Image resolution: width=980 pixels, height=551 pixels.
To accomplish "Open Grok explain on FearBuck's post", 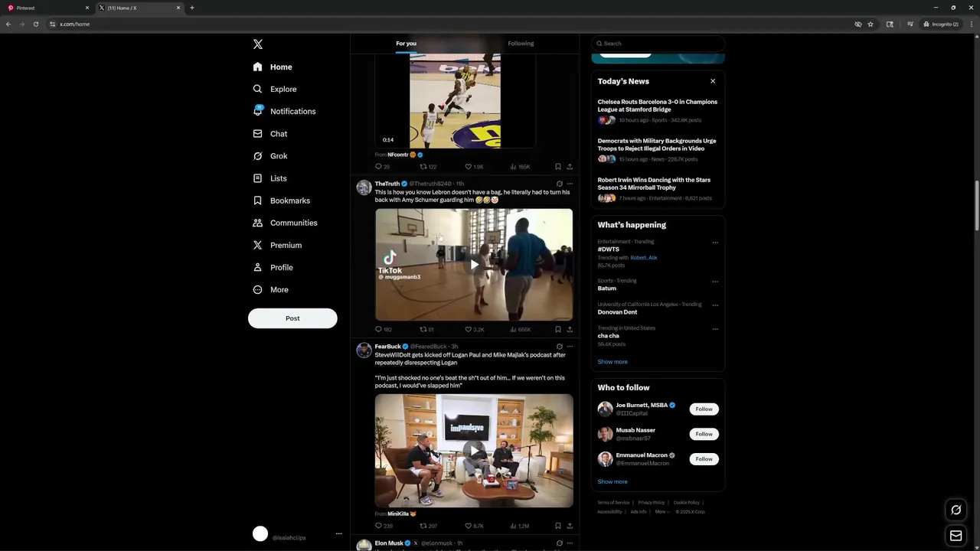I will (x=560, y=347).
